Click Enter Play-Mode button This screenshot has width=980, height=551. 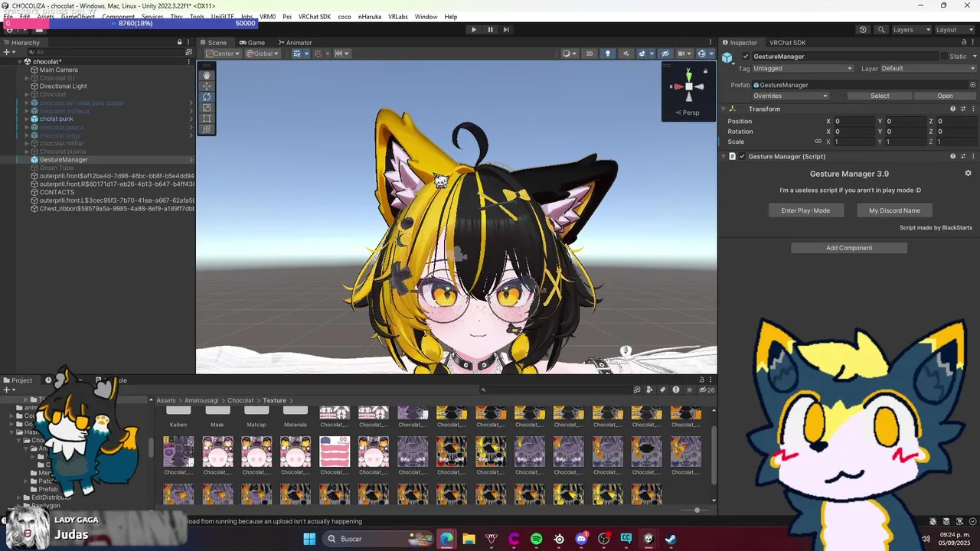tap(805, 210)
